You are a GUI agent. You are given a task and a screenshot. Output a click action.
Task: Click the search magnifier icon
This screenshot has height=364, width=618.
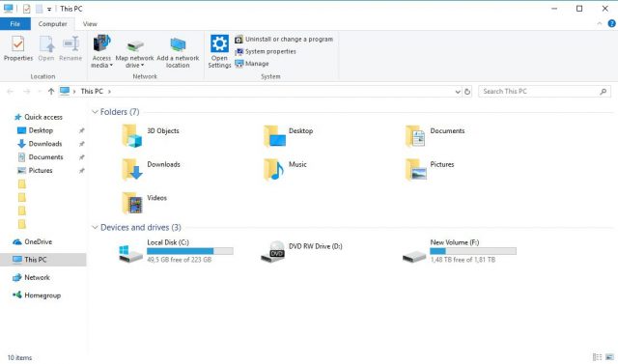tap(603, 92)
